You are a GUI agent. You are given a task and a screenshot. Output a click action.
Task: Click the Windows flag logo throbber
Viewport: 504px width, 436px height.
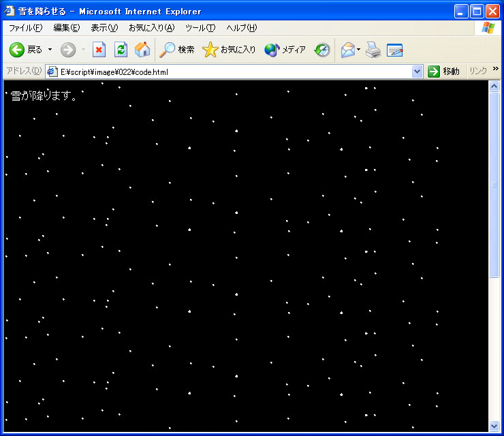pos(488,28)
